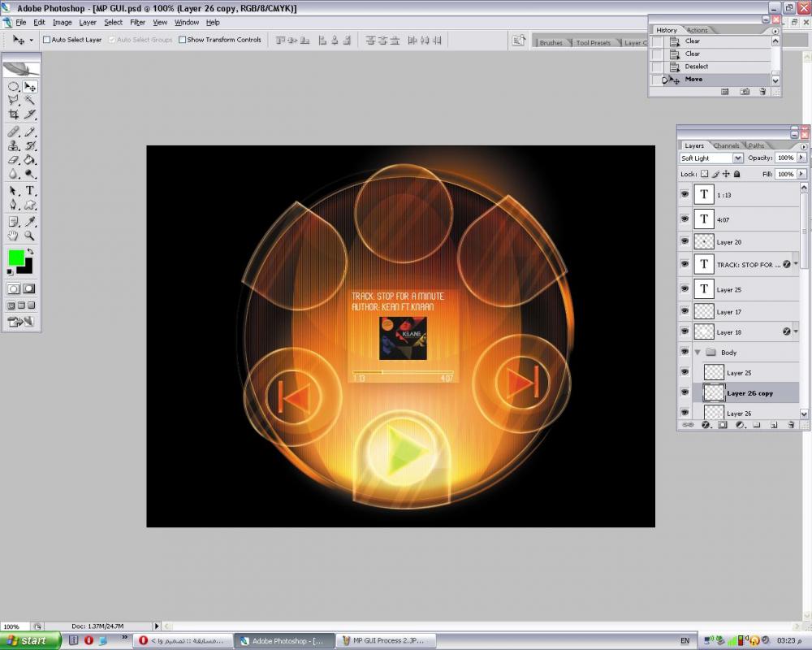Select the Magic Wand tool
The height and width of the screenshot is (650, 812).
point(30,100)
